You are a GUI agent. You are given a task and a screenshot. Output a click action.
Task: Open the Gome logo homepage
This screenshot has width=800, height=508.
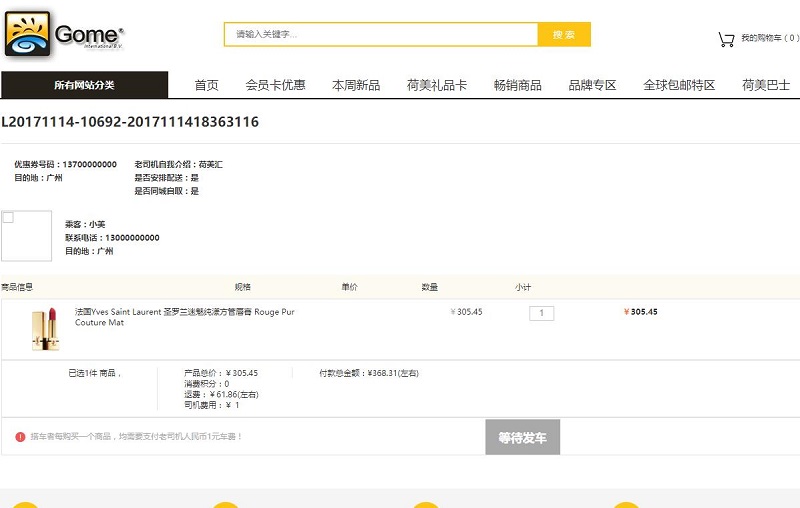[x=64, y=34]
